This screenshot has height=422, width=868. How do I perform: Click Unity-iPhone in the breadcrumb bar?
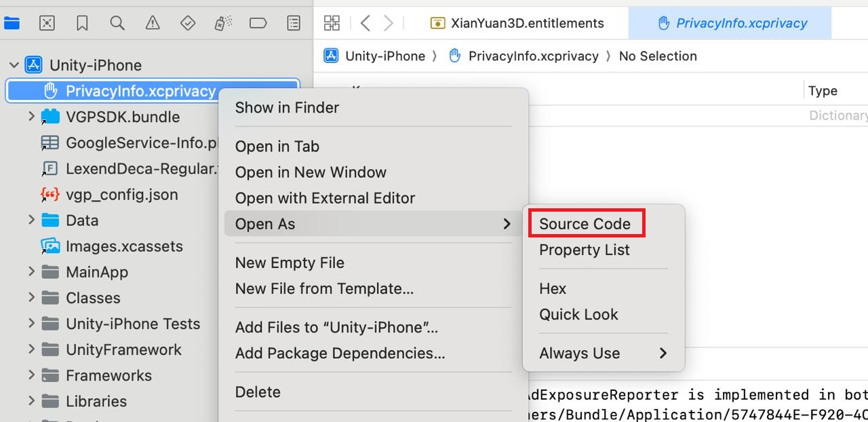[384, 56]
